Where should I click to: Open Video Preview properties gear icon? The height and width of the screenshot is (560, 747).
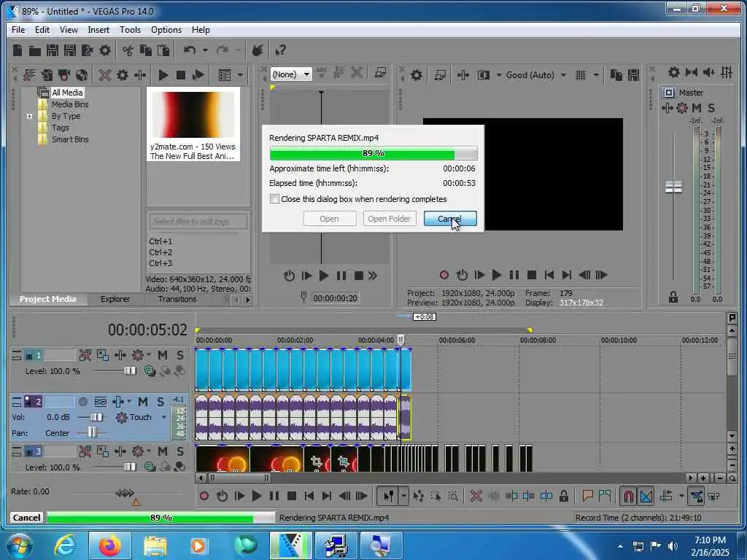click(417, 75)
